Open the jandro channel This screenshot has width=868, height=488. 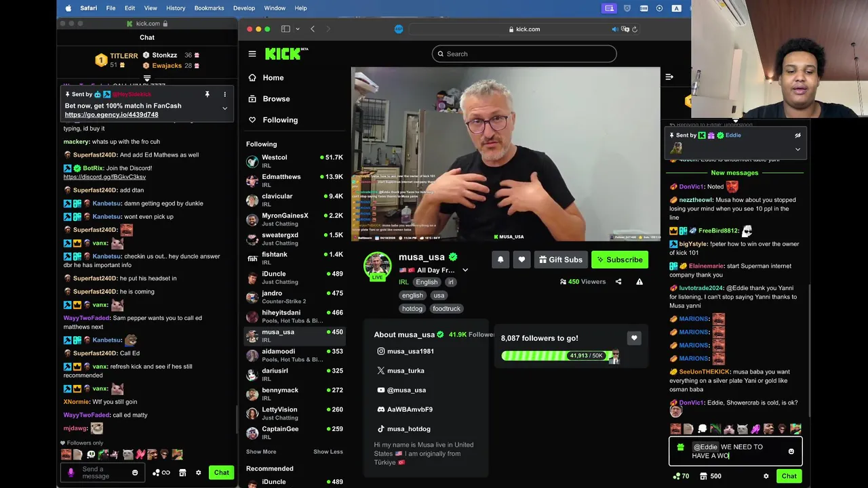coord(294,297)
